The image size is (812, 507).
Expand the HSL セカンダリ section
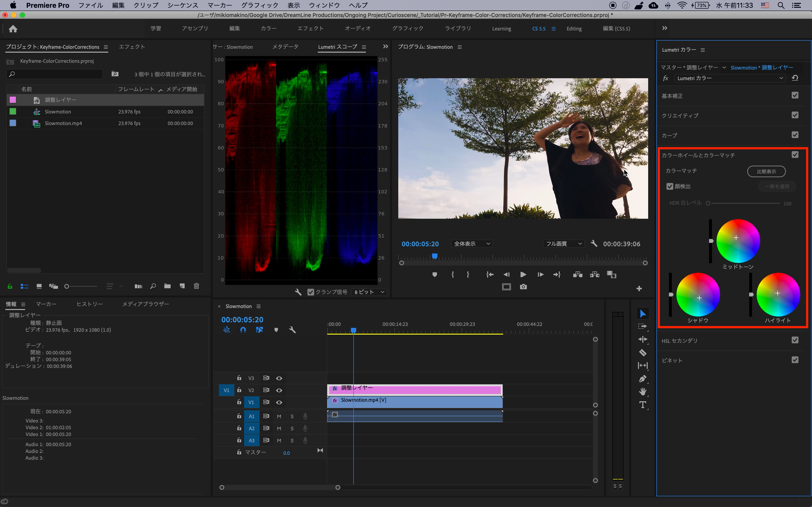pos(680,341)
